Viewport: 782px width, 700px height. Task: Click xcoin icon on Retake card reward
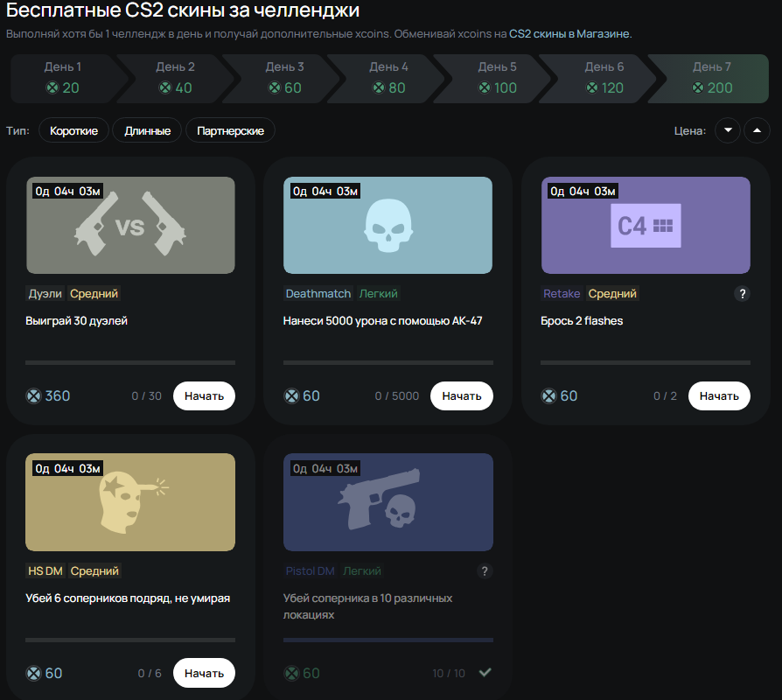point(548,396)
